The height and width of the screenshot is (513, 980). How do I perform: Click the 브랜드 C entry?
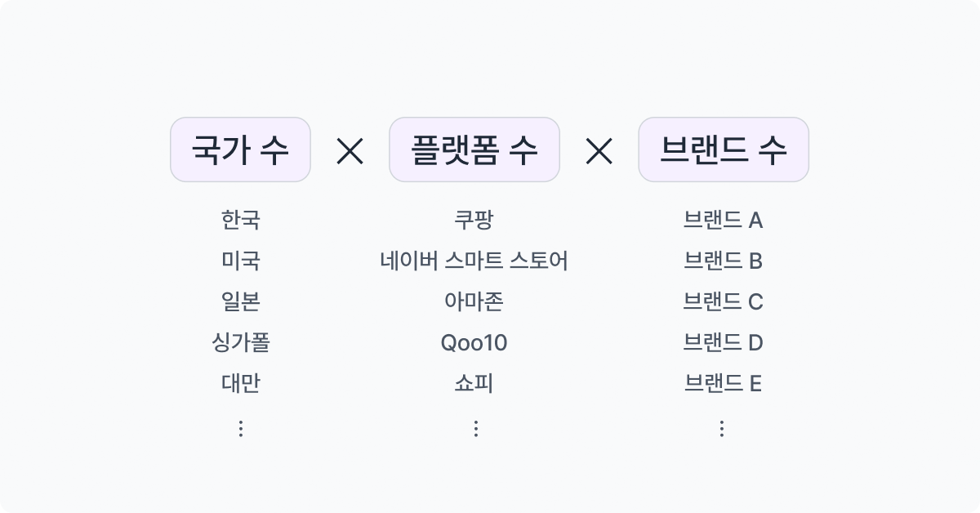[x=723, y=302]
